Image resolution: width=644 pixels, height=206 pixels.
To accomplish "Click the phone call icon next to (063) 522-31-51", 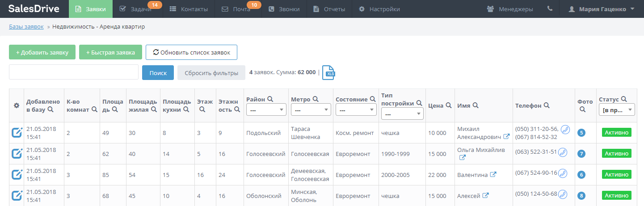I will [564, 152].
